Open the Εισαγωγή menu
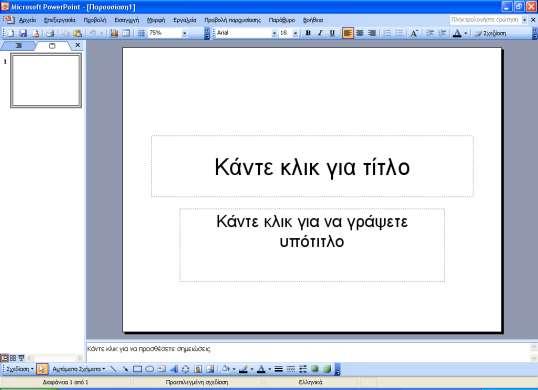Viewport: 538px width, 390px height. tap(127, 20)
